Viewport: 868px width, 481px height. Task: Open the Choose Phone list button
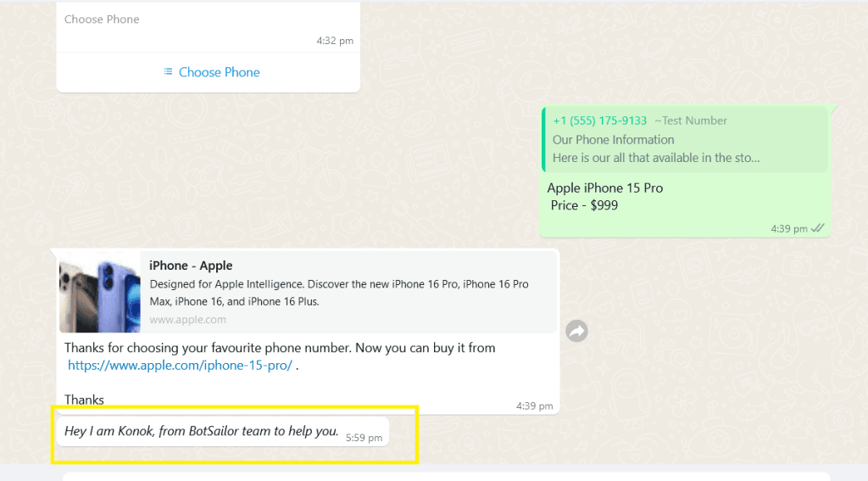pyautogui.click(x=212, y=72)
